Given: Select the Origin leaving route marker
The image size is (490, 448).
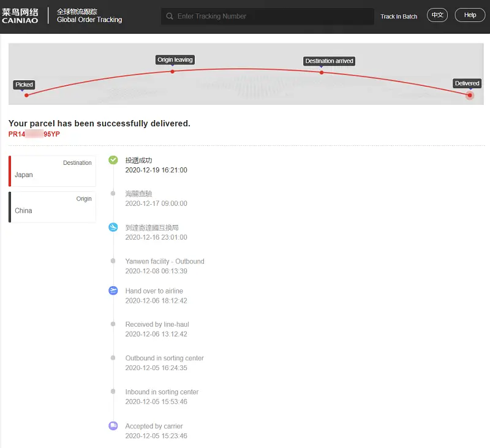Looking at the screenshot, I should 175,60.
